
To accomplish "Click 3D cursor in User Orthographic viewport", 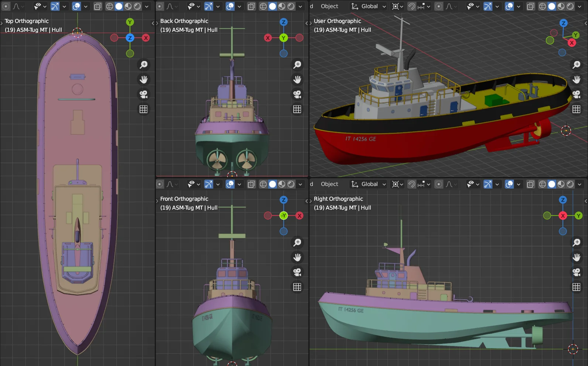I will (566, 131).
